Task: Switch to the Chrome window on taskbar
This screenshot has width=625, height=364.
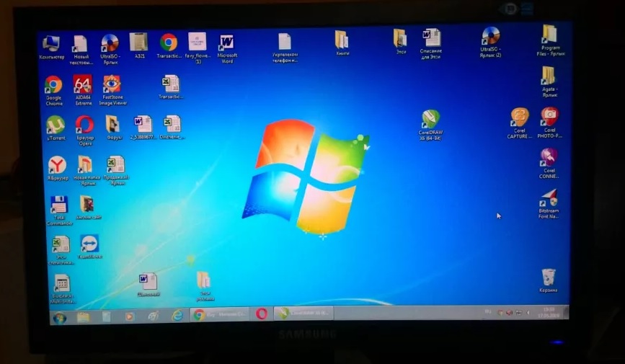Action: [220, 314]
